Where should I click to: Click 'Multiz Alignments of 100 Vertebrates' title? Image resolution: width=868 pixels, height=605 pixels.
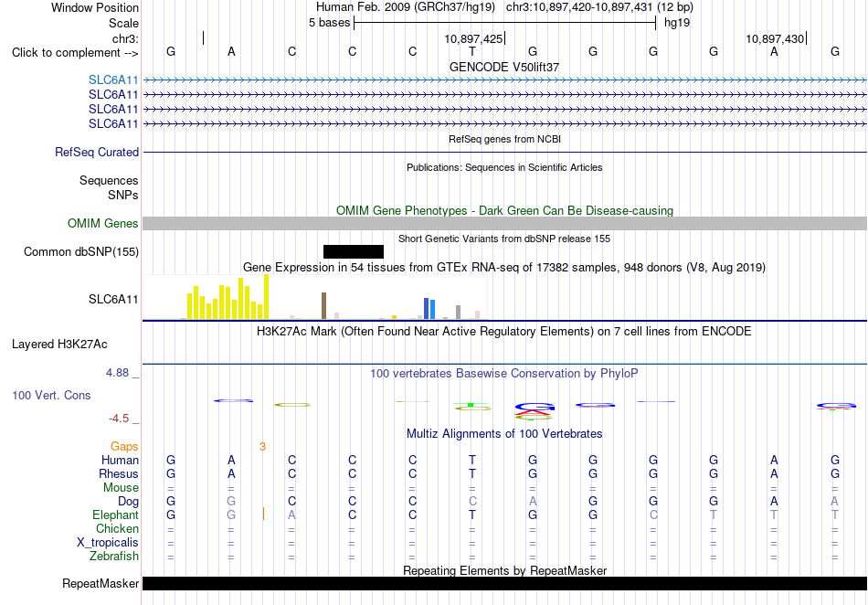504,434
